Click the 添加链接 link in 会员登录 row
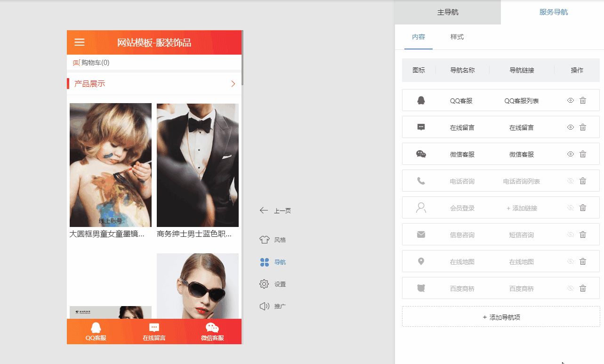The image size is (604, 364). [522, 208]
